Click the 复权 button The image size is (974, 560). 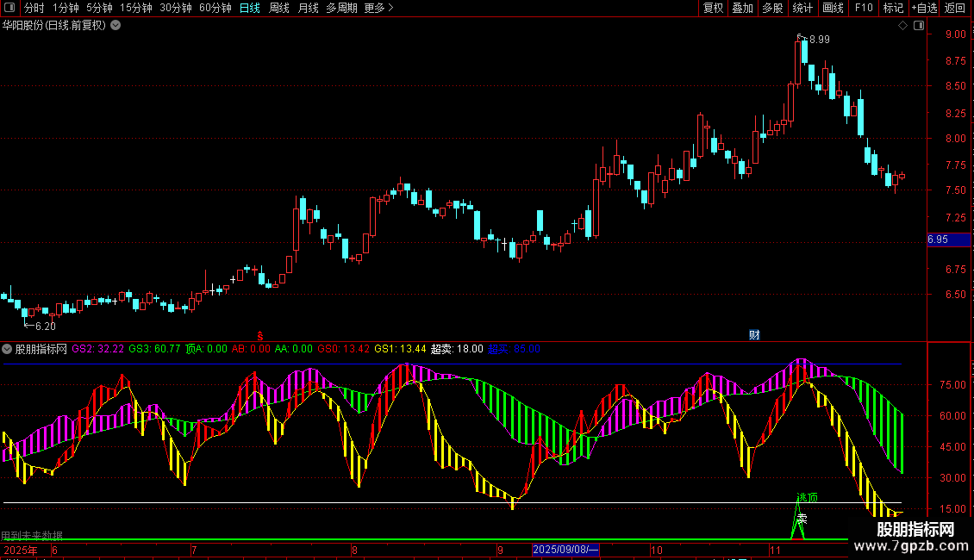[x=713, y=8]
